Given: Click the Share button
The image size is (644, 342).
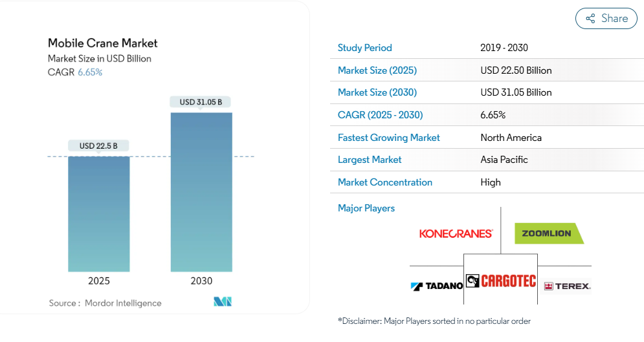Looking at the screenshot, I should (606, 18).
